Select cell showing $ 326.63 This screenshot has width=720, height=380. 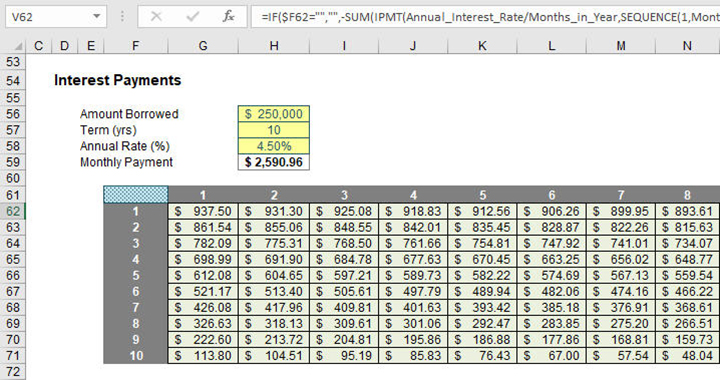pyautogui.click(x=203, y=324)
